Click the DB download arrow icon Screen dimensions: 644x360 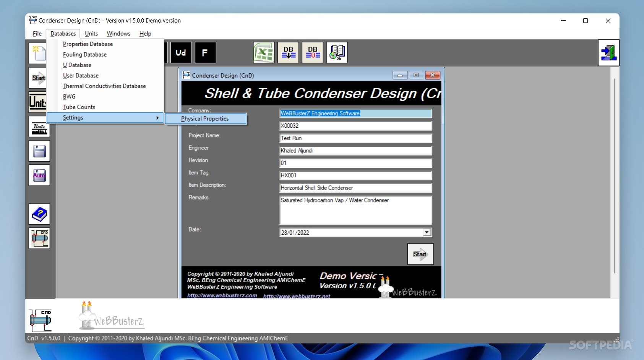(288, 53)
